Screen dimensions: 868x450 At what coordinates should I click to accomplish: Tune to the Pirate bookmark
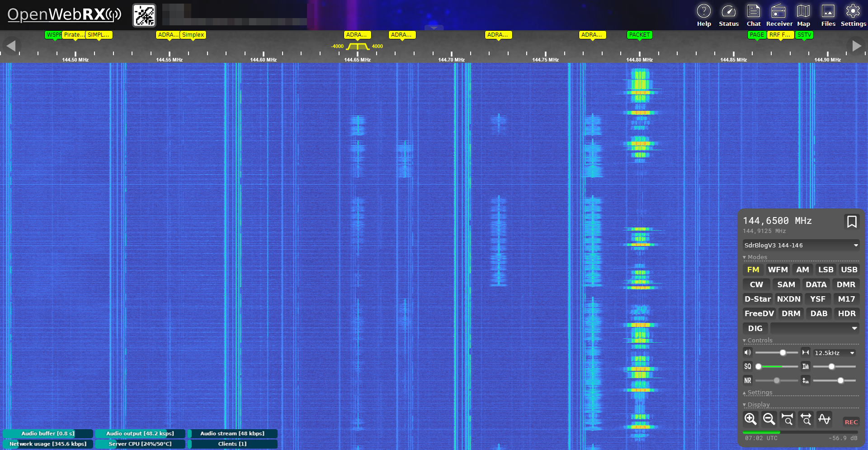74,35
